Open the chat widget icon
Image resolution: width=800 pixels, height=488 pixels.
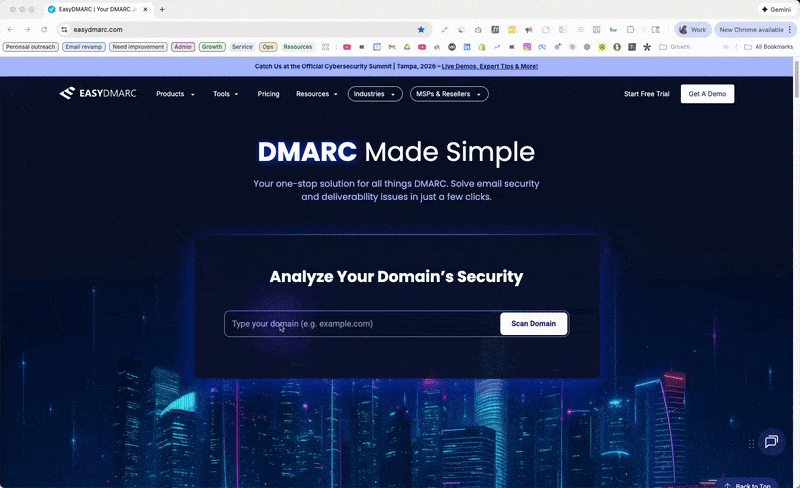pos(771,442)
